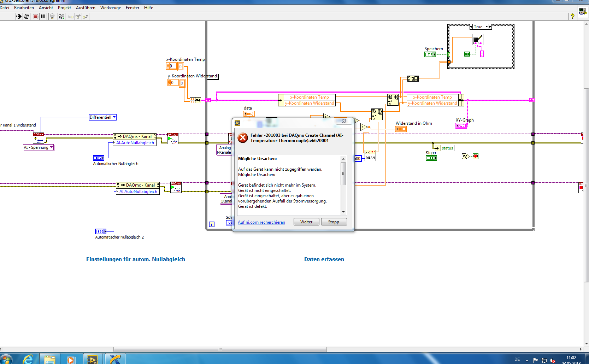Click the Step Out toolbar icon
The height and width of the screenshot is (364, 589).
(86, 16)
